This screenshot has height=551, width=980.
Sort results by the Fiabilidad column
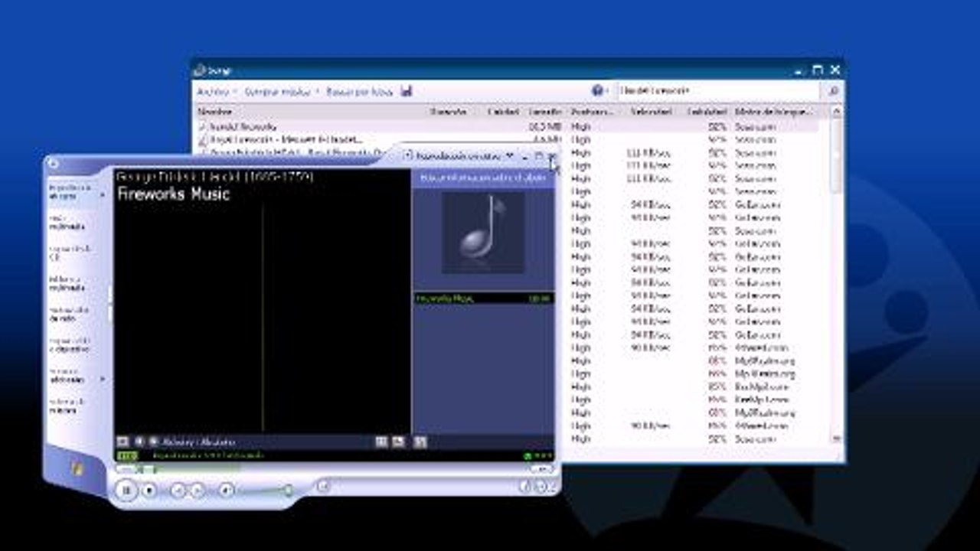(x=707, y=112)
